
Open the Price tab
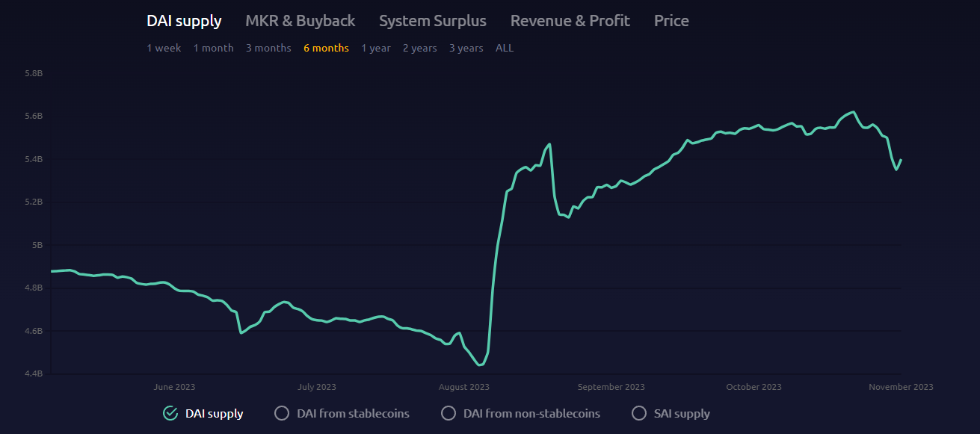click(671, 21)
